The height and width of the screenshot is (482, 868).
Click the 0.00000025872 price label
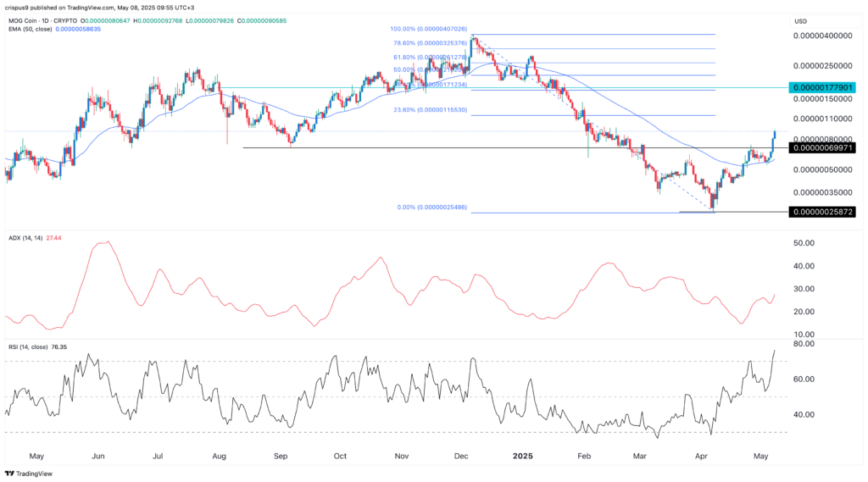coord(826,212)
